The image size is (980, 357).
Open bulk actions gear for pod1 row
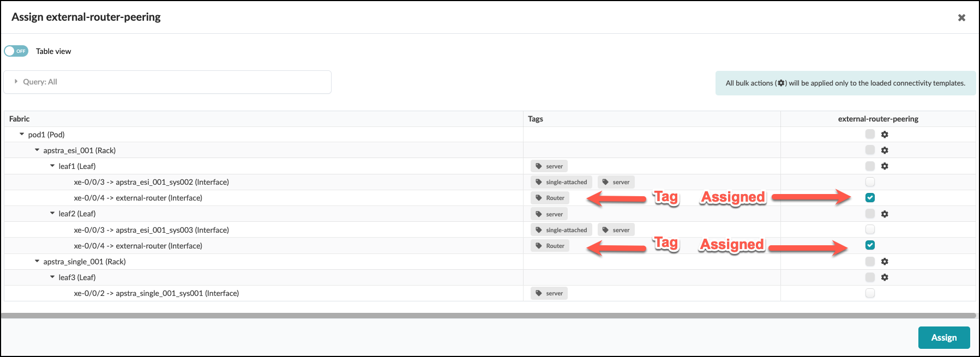[x=885, y=135]
